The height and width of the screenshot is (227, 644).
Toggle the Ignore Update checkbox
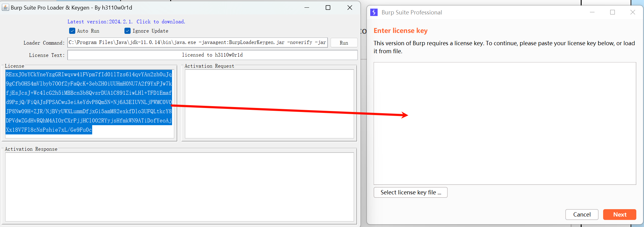[128, 31]
